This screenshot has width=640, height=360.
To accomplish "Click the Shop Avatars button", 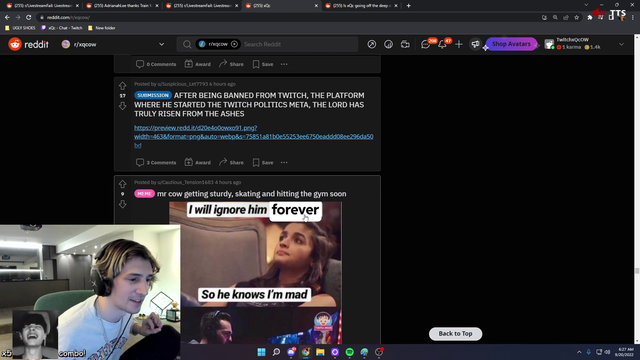I will click(x=511, y=44).
